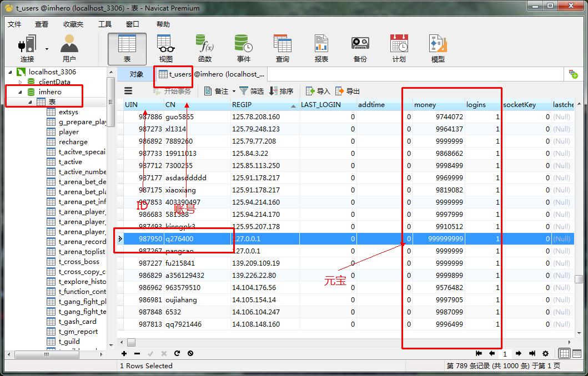Select the 备份 (Backup) toolbar icon

(360, 48)
